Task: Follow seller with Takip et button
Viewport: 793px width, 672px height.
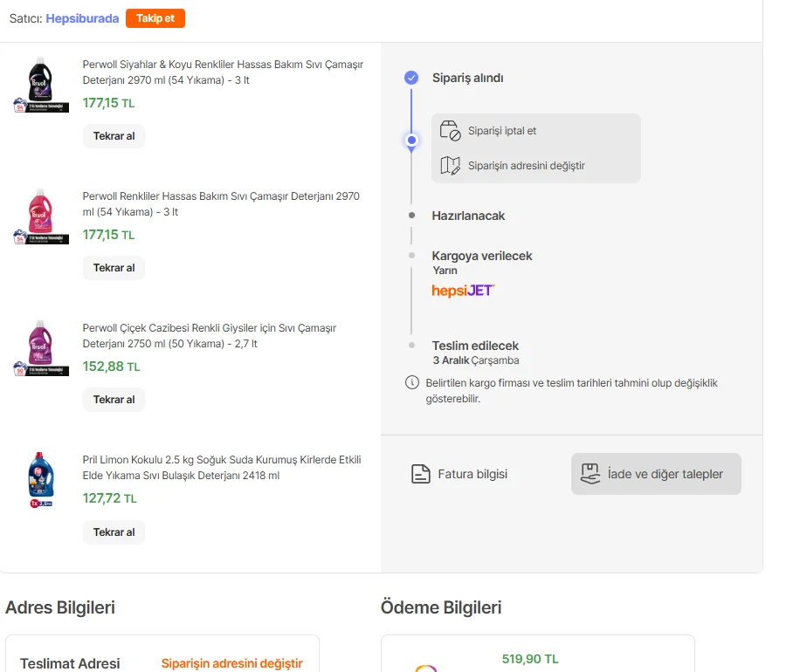Action: tap(155, 18)
